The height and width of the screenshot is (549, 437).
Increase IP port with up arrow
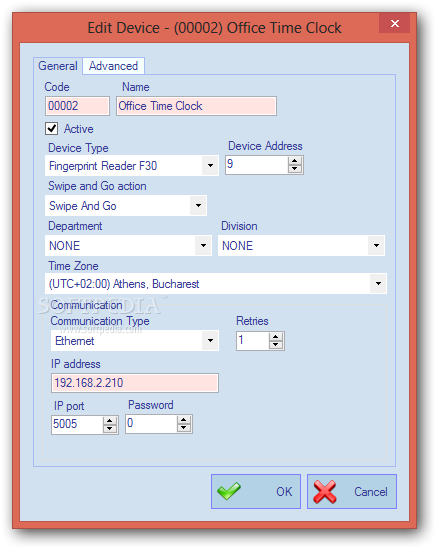pos(110,421)
